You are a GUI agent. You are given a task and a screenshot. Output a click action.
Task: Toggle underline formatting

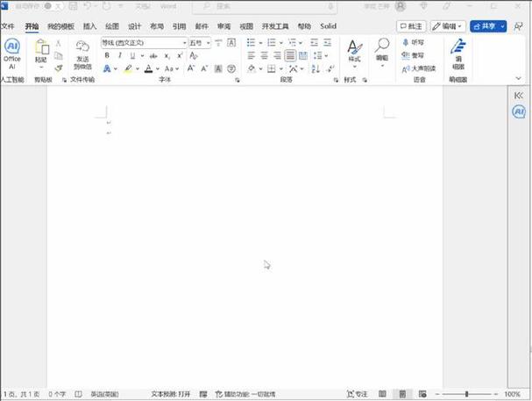pos(132,55)
